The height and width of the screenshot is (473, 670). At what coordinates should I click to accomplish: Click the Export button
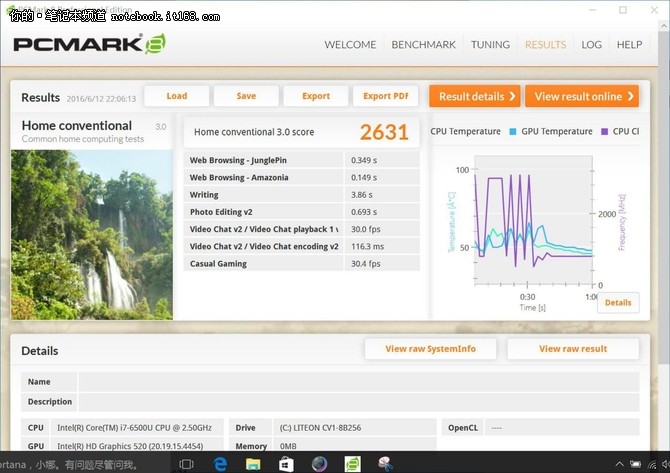coord(316,96)
